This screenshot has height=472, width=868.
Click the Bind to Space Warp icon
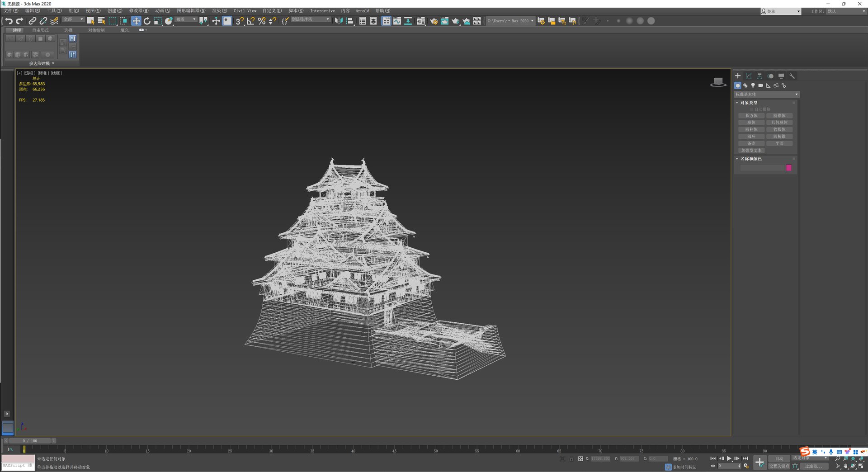(x=54, y=21)
